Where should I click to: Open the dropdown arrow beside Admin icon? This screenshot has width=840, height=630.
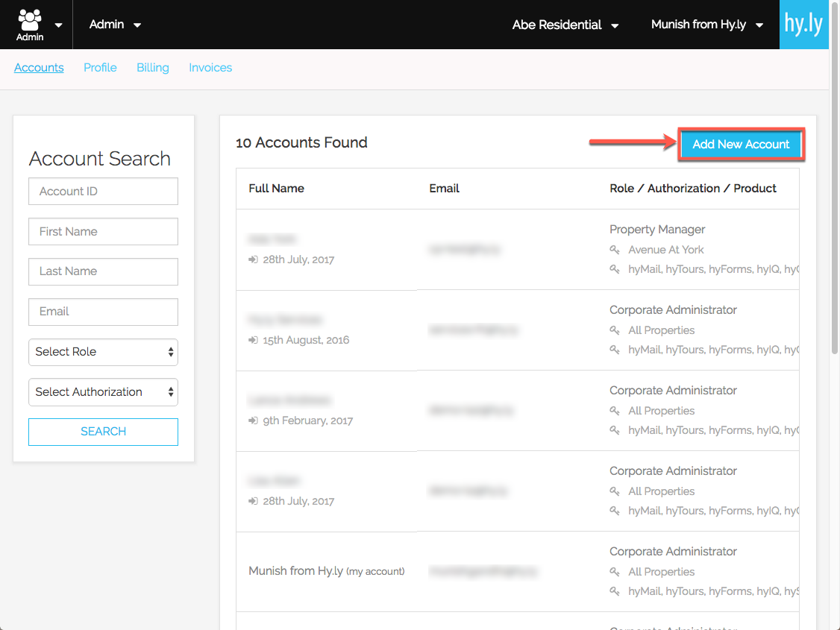(x=58, y=25)
